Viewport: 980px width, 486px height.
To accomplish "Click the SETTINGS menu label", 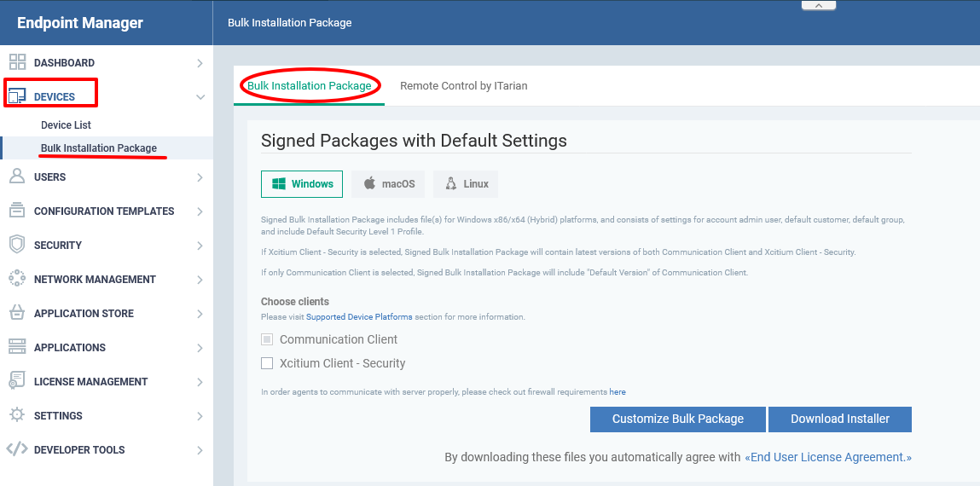I will (58, 416).
